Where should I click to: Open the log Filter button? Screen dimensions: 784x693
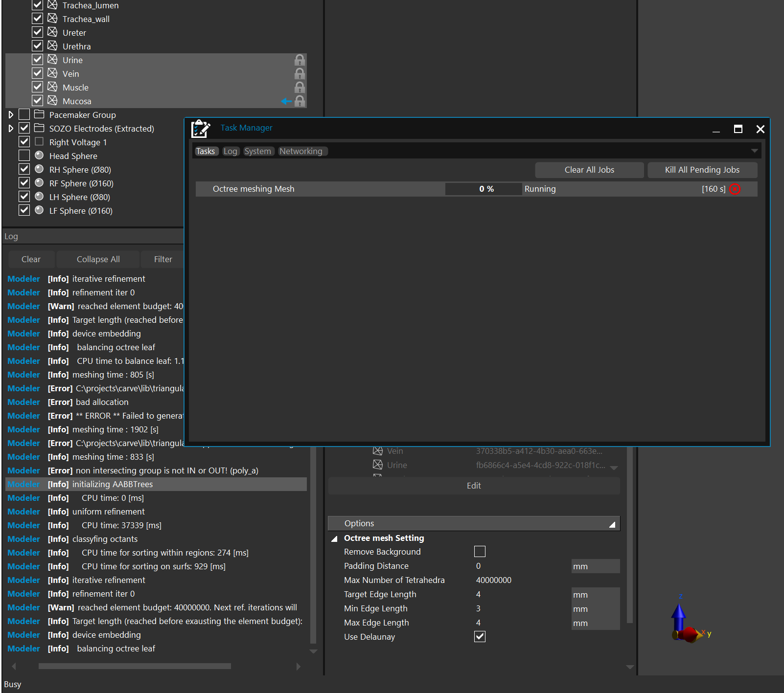coord(162,259)
